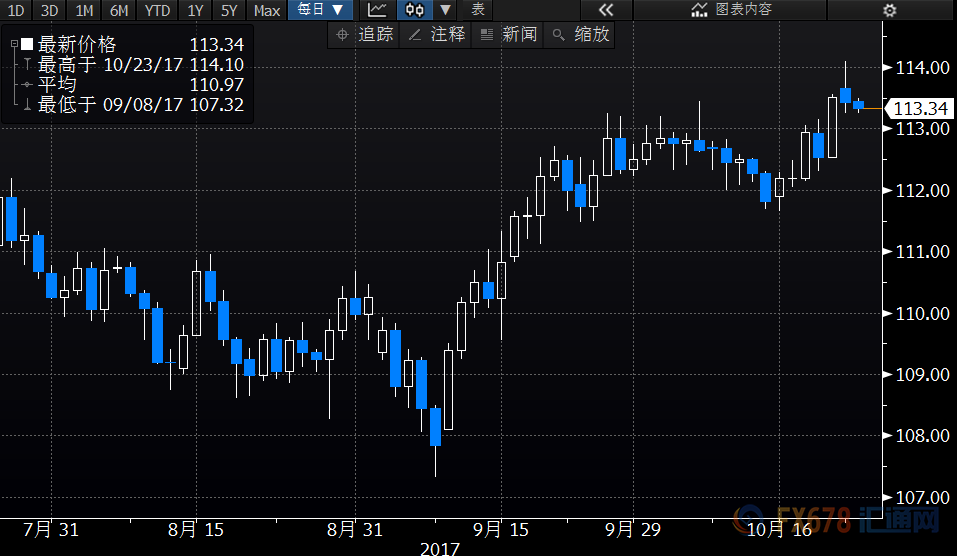The image size is (957, 556).
Task: Select the 3D time range
Action: click(49, 10)
